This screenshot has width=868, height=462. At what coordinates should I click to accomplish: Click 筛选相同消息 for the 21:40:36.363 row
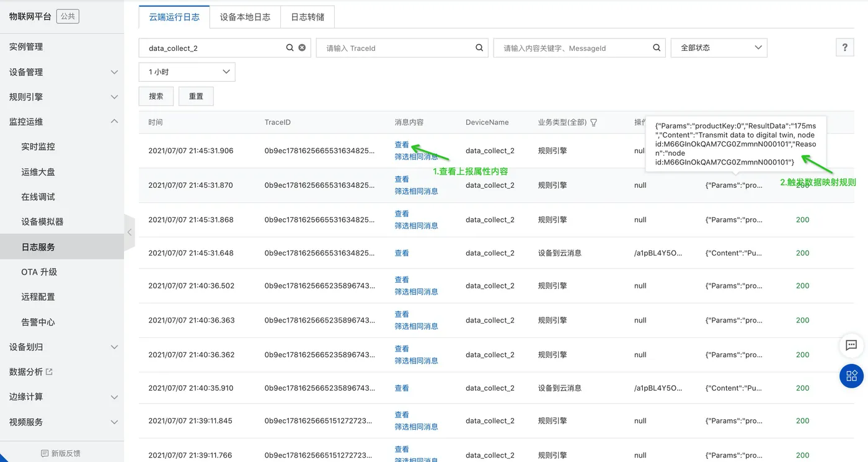click(x=417, y=326)
